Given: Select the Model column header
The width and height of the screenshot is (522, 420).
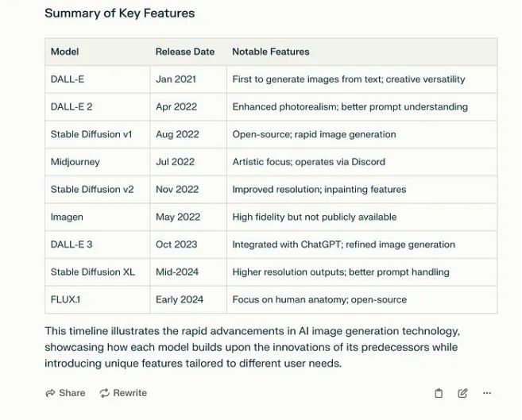Looking at the screenshot, I should (x=64, y=52).
